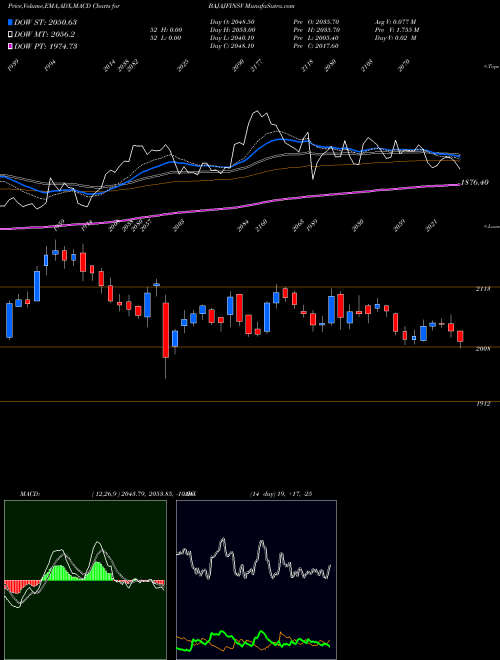Viewport: 500px width, 660px height.
Task: Click the 1876.40 price label on magenta line
Action: pyautogui.click(x=475, y=182)
